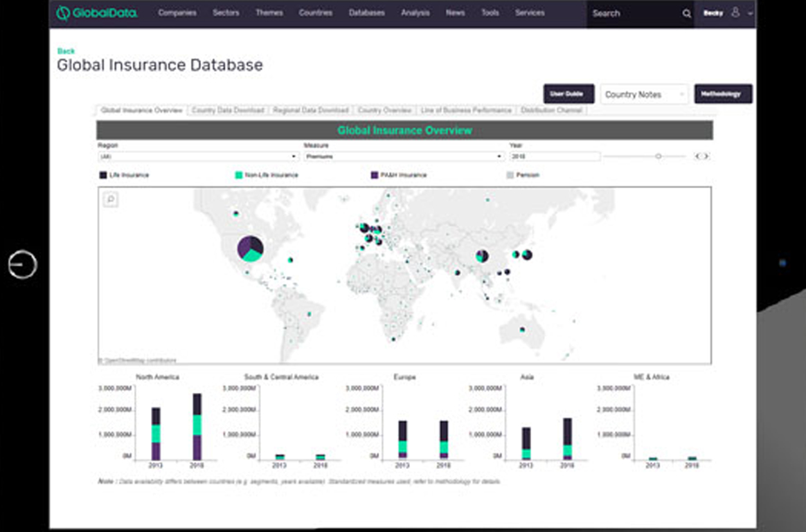The height and width of the screenshot is (532, 806).
Task: Click Europe 2013 stacked bar
Action: (x=402, y=439)
